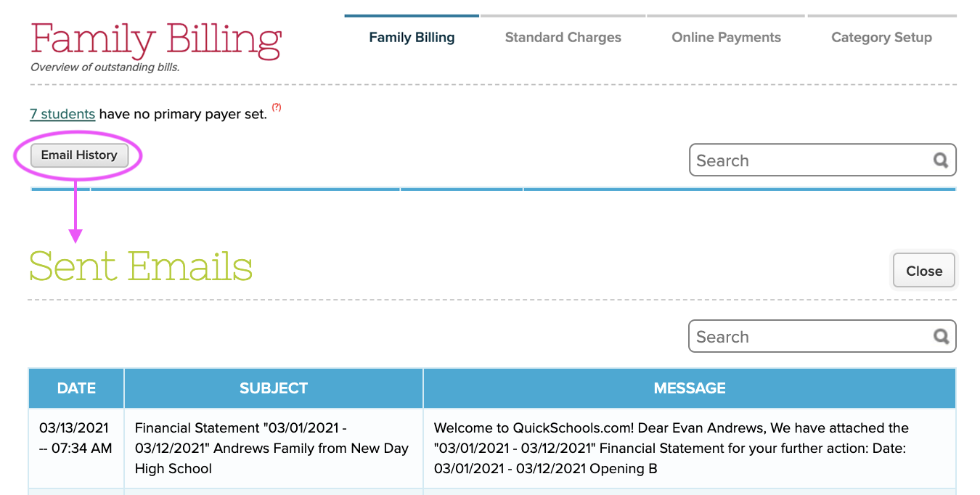
Task: Open the 7 students link
Action: pyautogui.click(x=62, y=114)
